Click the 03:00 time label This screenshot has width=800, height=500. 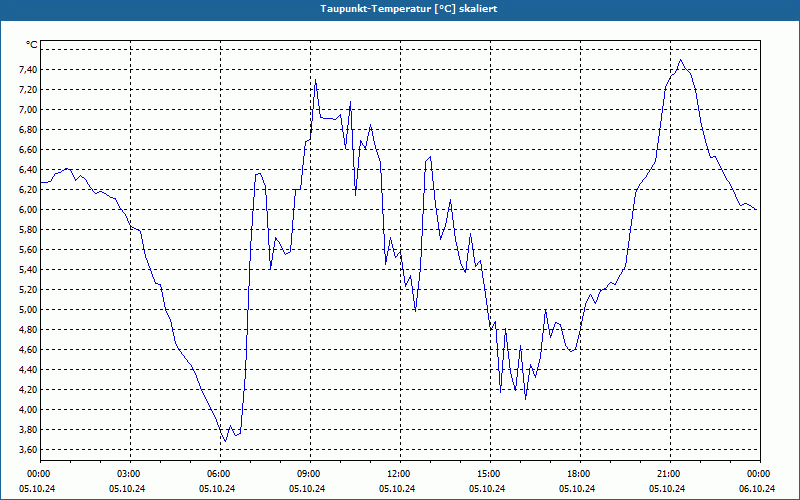point(128,474)
